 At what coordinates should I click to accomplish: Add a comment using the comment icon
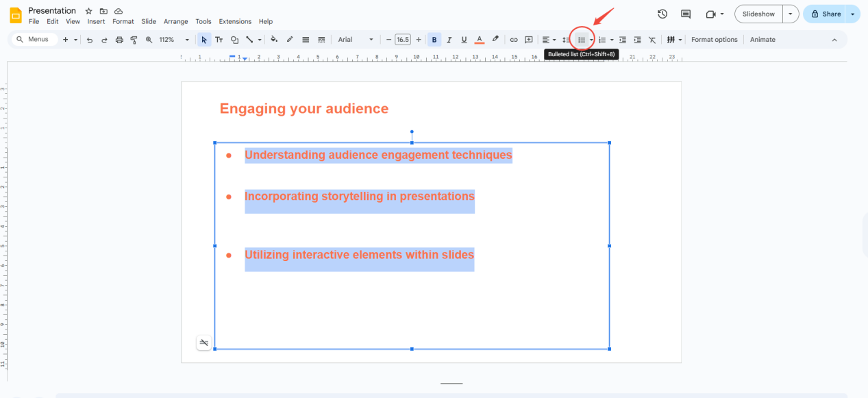point(528,39)
